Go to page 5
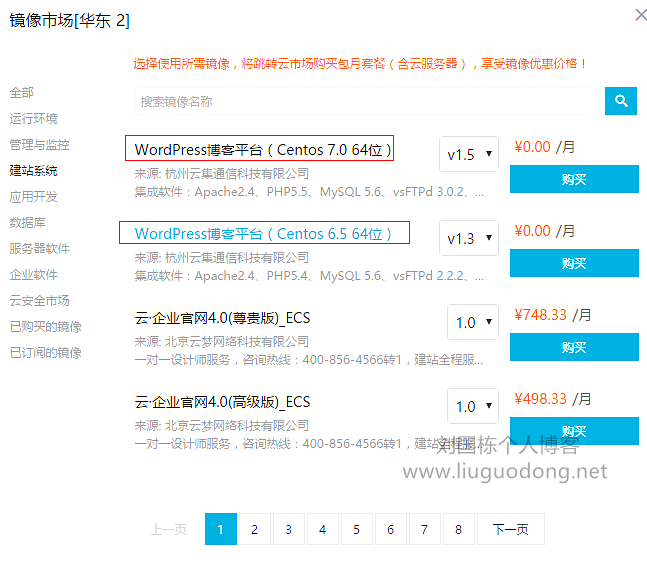The width and height of the screenshot is (647, 575). click(357, 529)
